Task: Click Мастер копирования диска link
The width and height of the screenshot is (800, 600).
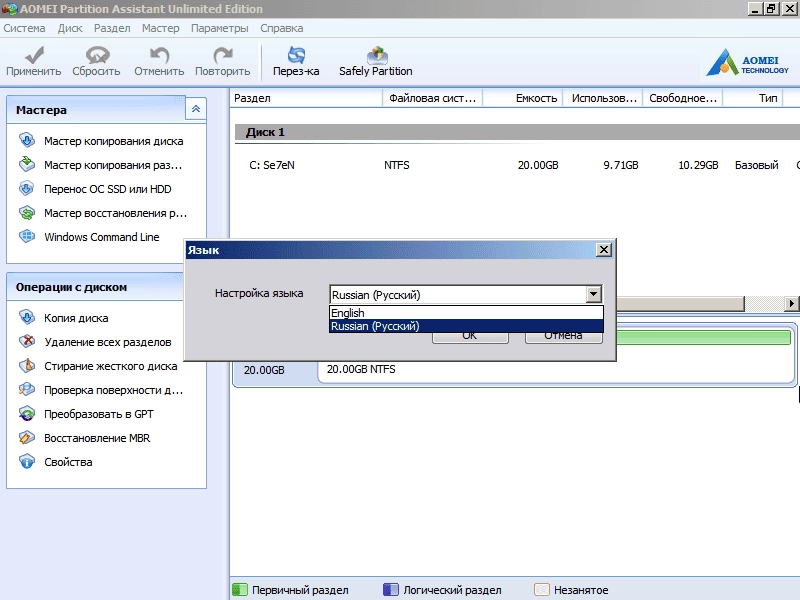Action: tap(114, 141)
